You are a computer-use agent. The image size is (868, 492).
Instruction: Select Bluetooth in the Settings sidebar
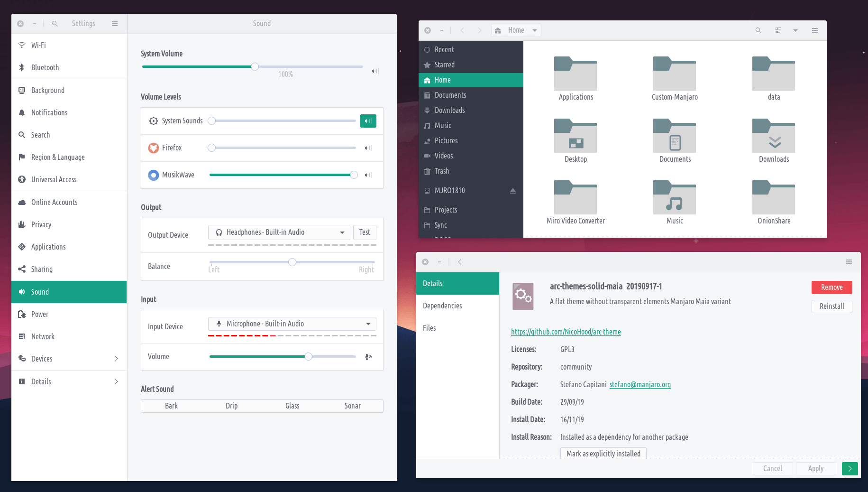click(x=45, y=68)
